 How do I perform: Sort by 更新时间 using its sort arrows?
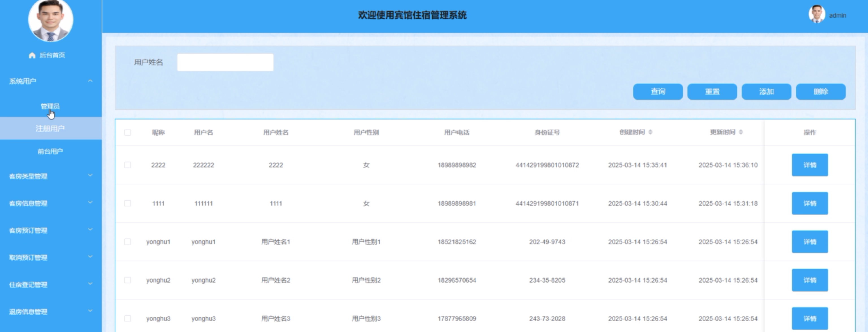[741, 132]
